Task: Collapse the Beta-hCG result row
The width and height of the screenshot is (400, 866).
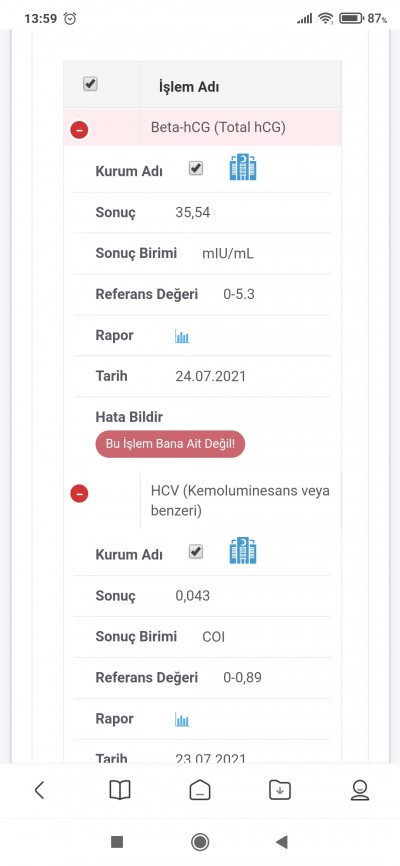Action: click(79, 130)
